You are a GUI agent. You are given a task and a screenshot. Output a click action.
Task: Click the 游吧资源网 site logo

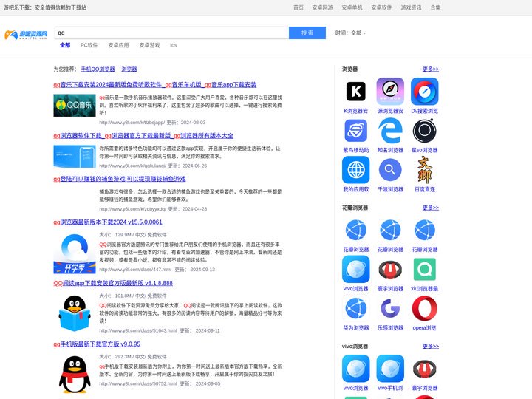[26, 34]
